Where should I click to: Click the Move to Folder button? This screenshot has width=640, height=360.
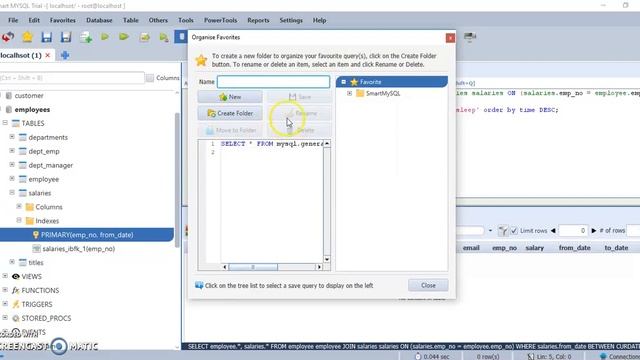230,130
